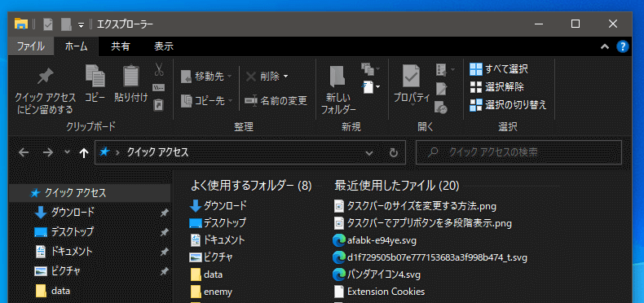Screen dimensions: 644x303
Task: Click the search magnifier icon
Action: click(433, 153)
